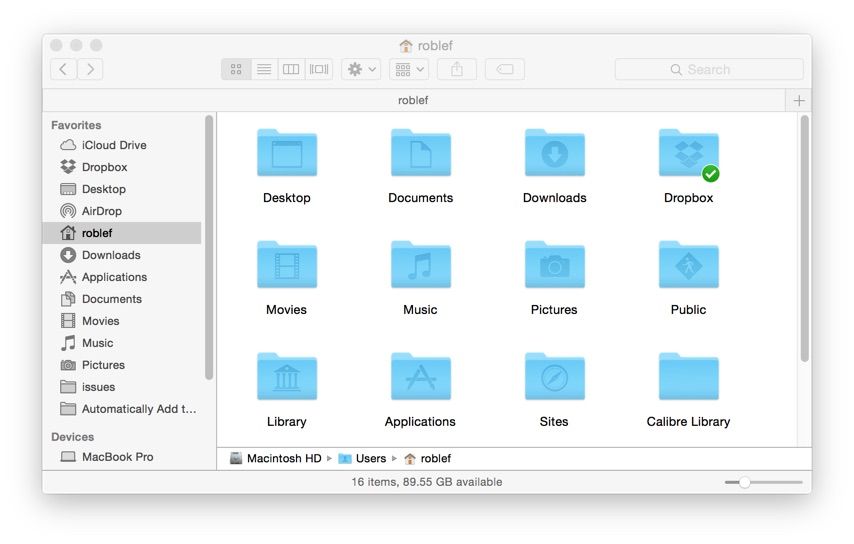Adjust the icon size slider
The image size is (854, 544).
click(x=745, y=482)
